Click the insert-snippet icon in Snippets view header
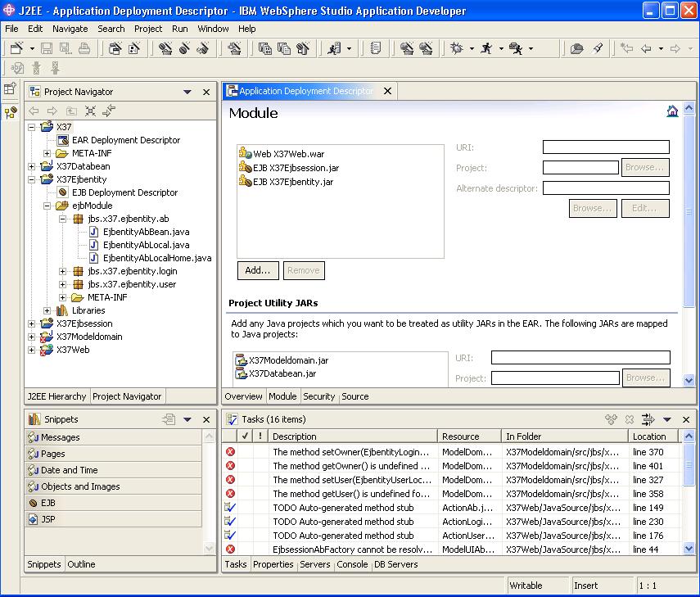This screenshot has height=597, width=700. 169,419
